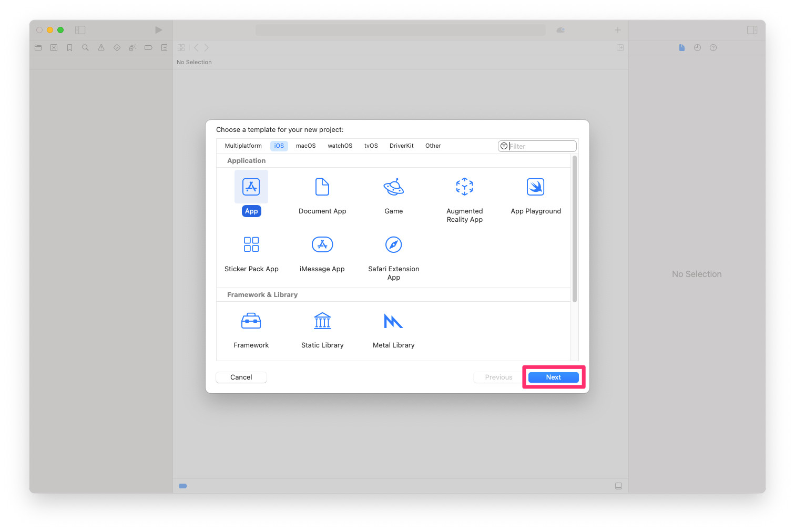Click the blue tag filter at bottom left

coord(183,486)
